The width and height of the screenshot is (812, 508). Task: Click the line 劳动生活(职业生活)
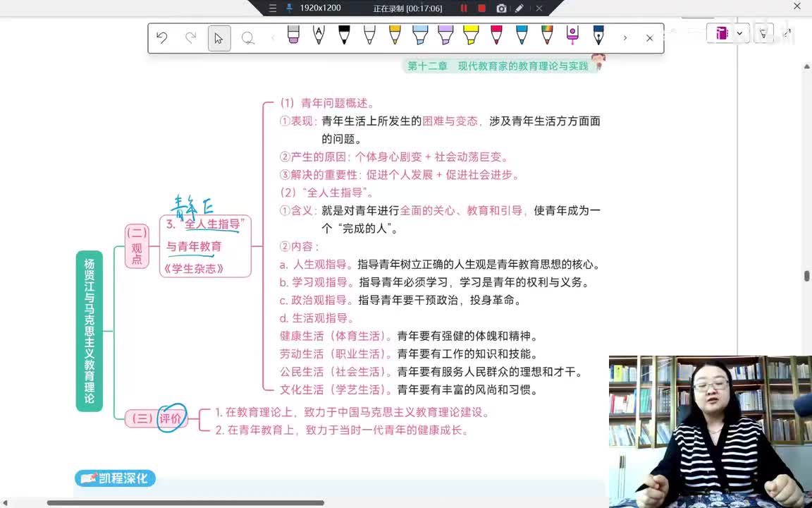[x=409, y=354]
